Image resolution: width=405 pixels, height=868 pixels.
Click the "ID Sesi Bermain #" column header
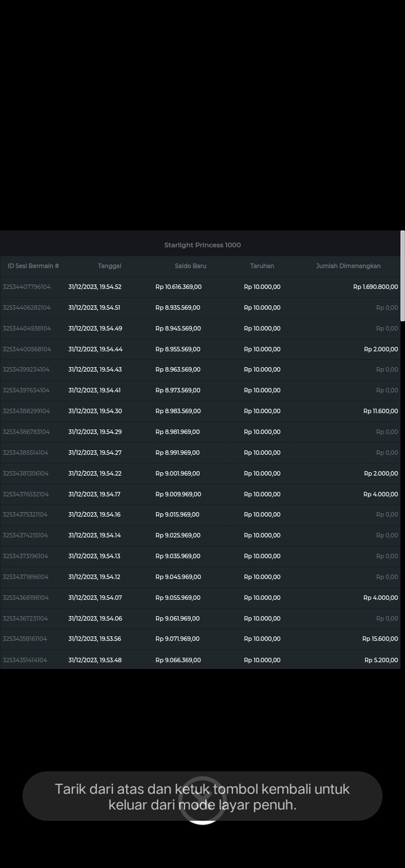[x=33, y=266]
